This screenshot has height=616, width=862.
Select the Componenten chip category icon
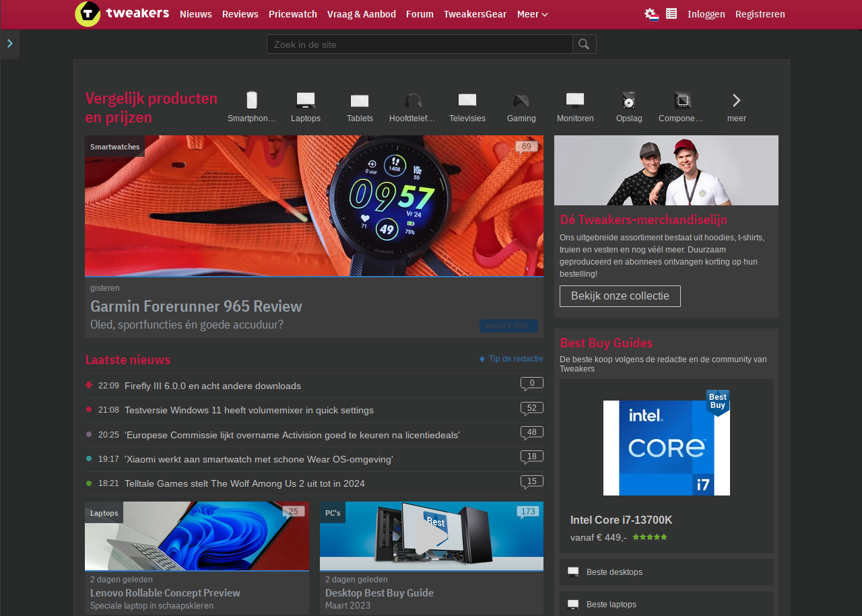682,101
